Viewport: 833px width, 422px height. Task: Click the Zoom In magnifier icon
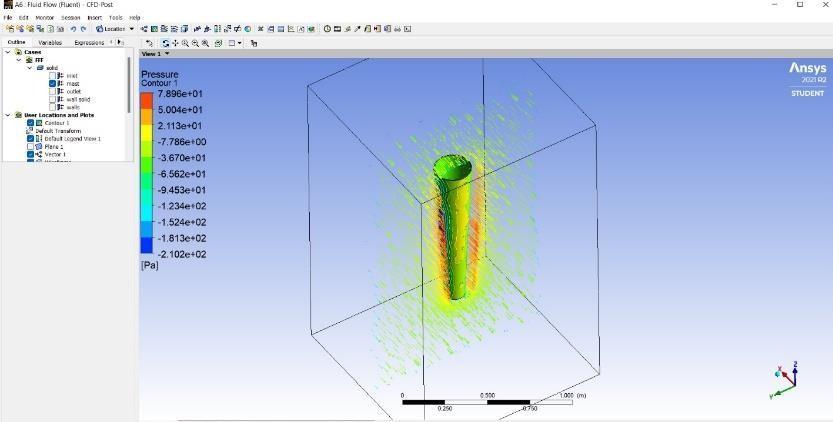click(x=185, y=43)
